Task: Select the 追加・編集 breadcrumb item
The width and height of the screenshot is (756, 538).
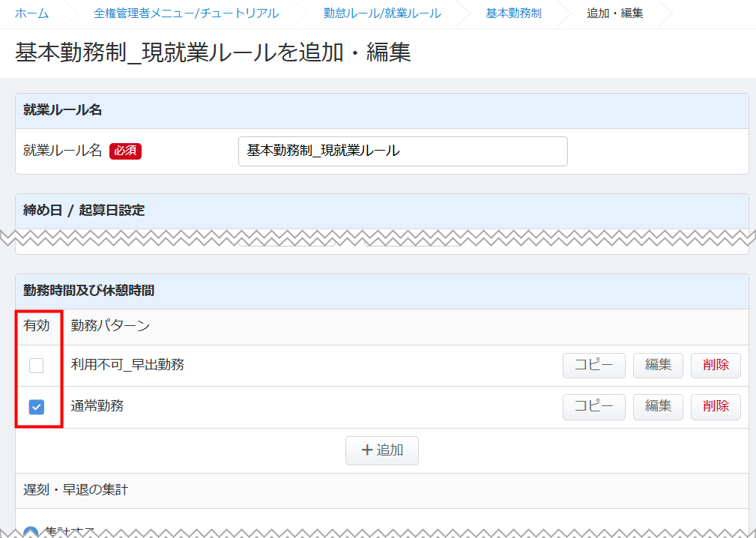Action: click(x=614, y=13)
